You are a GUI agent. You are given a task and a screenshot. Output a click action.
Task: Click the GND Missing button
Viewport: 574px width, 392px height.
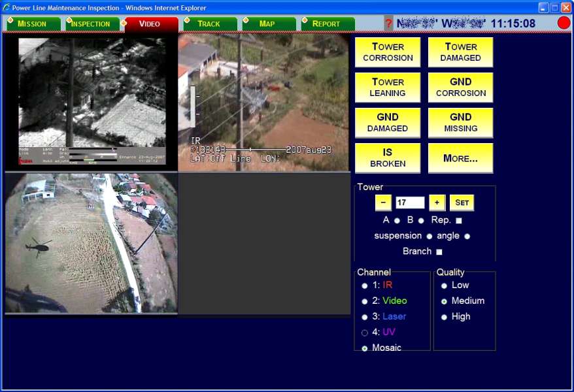pyautogui.click(x=460, y=122)
